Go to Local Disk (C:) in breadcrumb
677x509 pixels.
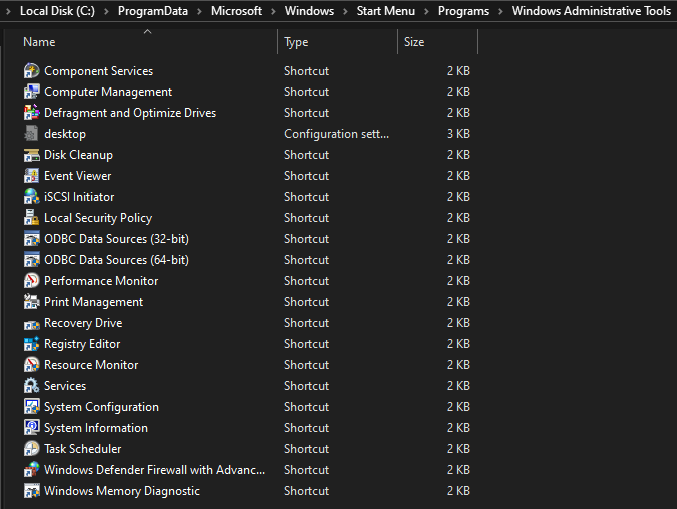[x=57, y=11]
